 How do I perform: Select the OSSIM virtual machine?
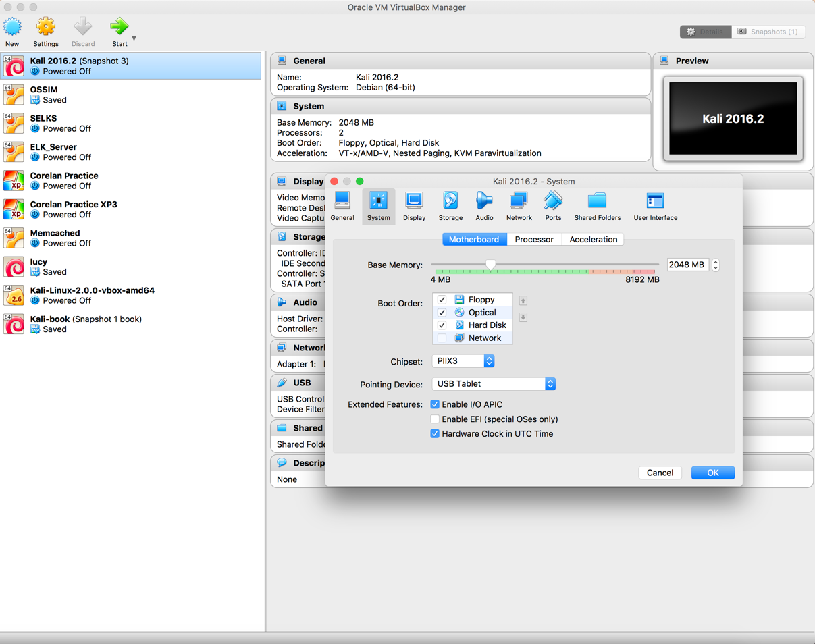click(x=131, y=95)
